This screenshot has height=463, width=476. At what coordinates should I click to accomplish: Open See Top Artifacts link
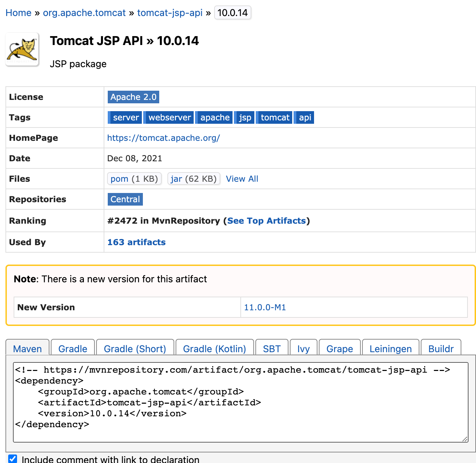click(x=267, y=221)
